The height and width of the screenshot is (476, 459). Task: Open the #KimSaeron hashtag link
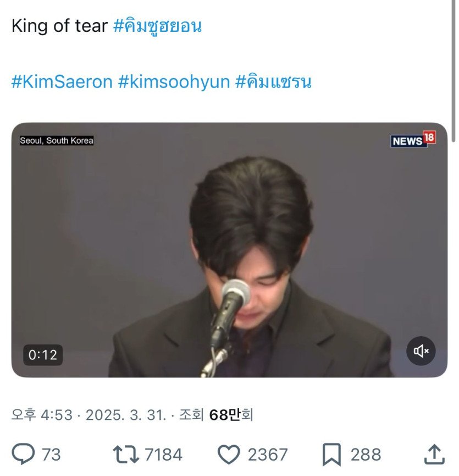62,82
